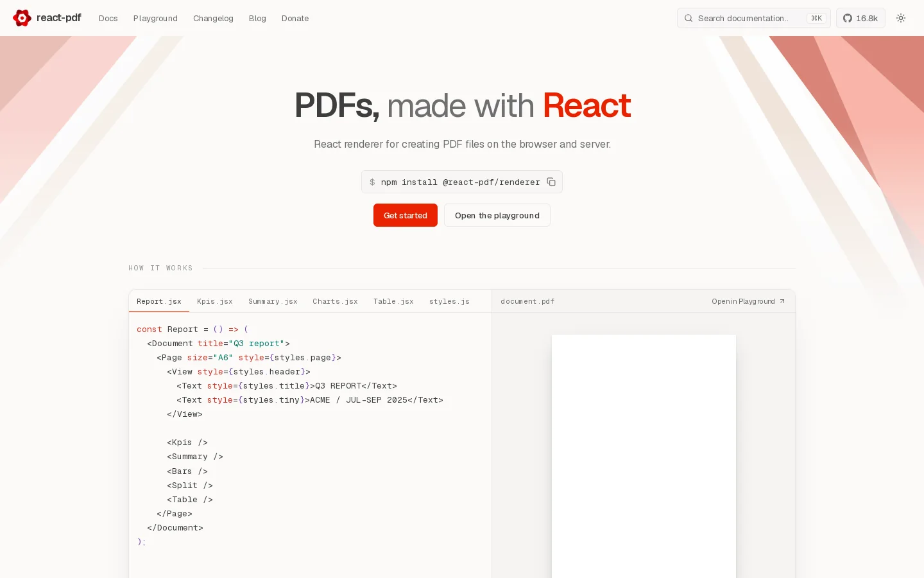Click the search magnifier icon
Image resolution: width=924 pixels, height=578 pixels.
689,18
